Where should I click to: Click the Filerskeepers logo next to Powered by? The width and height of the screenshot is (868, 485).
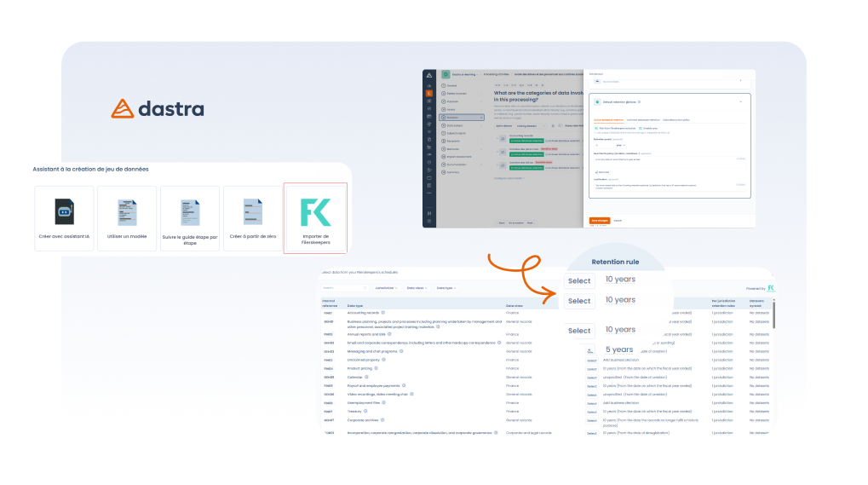[x=771, y=288]
